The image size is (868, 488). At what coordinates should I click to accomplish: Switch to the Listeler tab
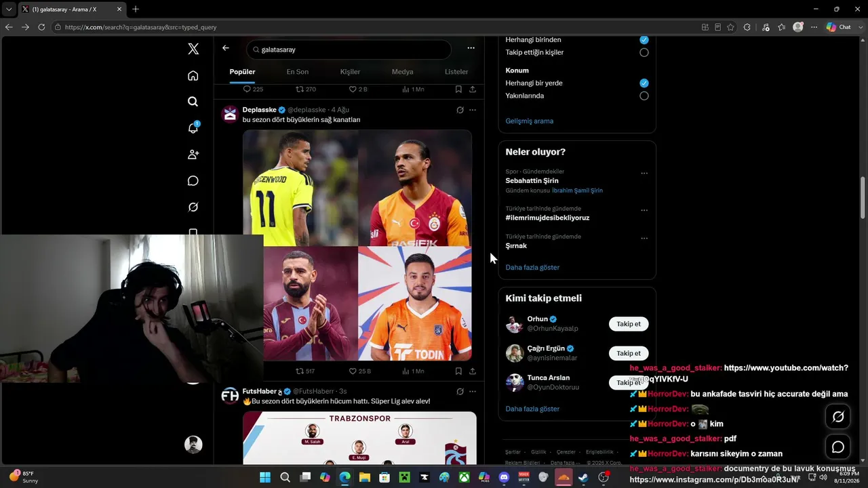coord(456,72)
